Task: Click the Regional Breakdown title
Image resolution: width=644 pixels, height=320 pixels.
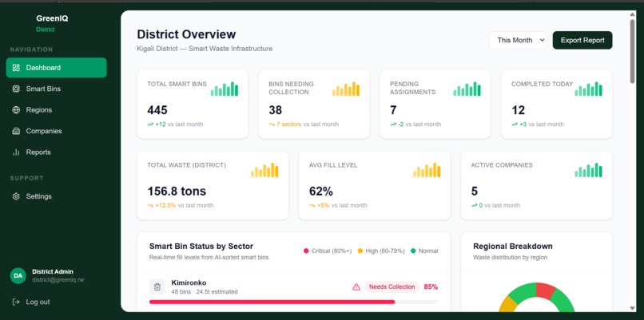Action: tap(513, 246)
